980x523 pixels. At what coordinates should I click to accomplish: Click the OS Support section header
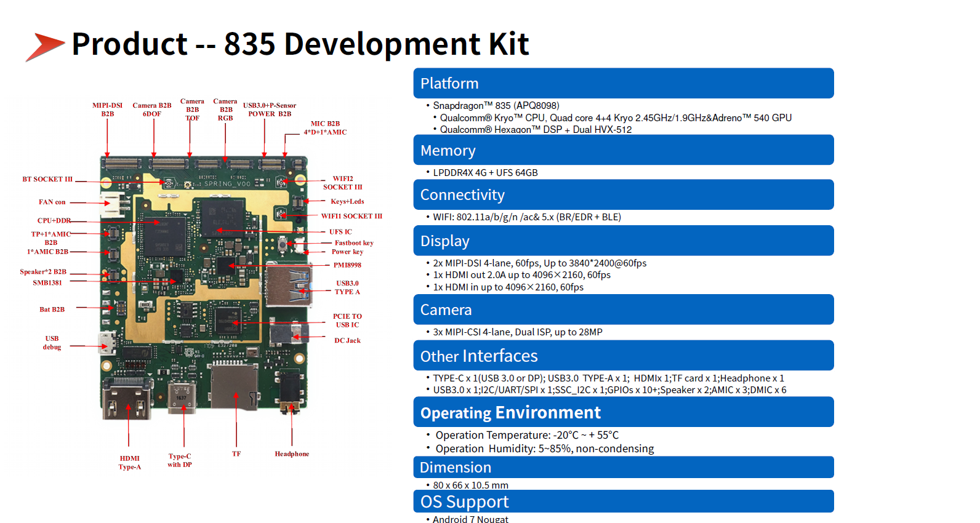coord(624,501)
